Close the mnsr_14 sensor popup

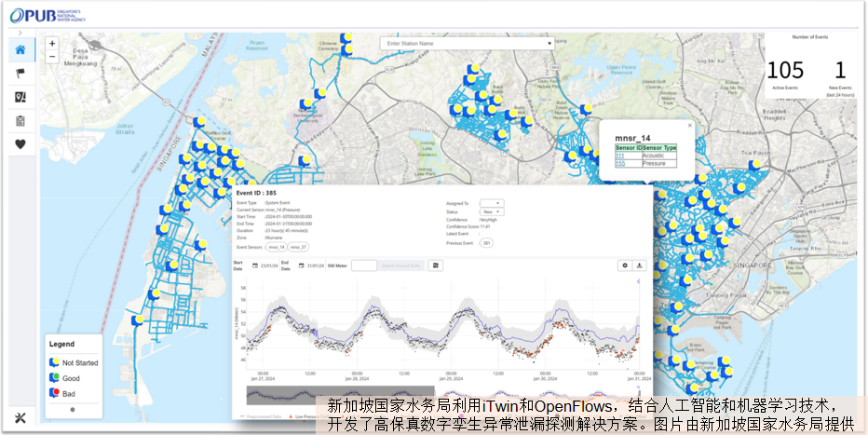point(689,126)
